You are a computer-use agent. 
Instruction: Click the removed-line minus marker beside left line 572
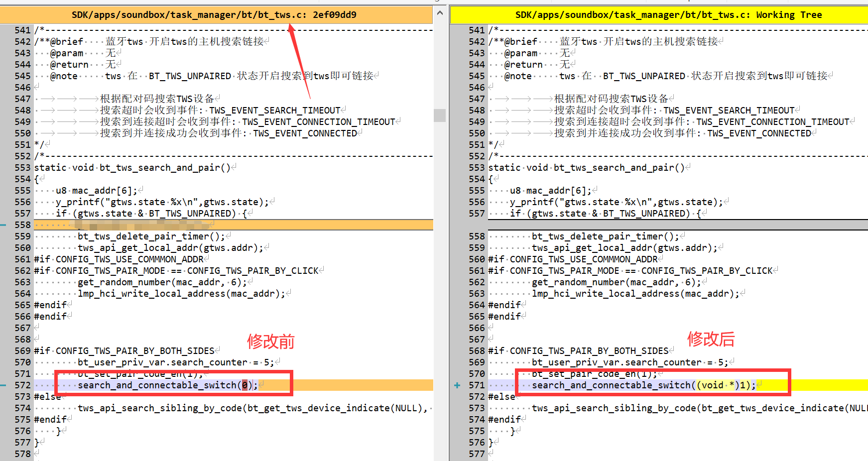(x=3, y=385)
